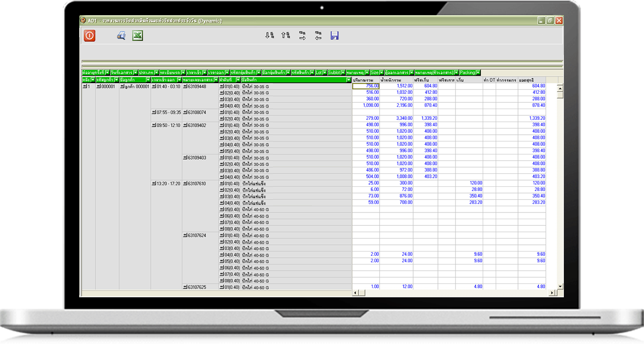644x344 pixels.
Task: Open the Size field filter dropdown
Action: (x=381, y=72)
